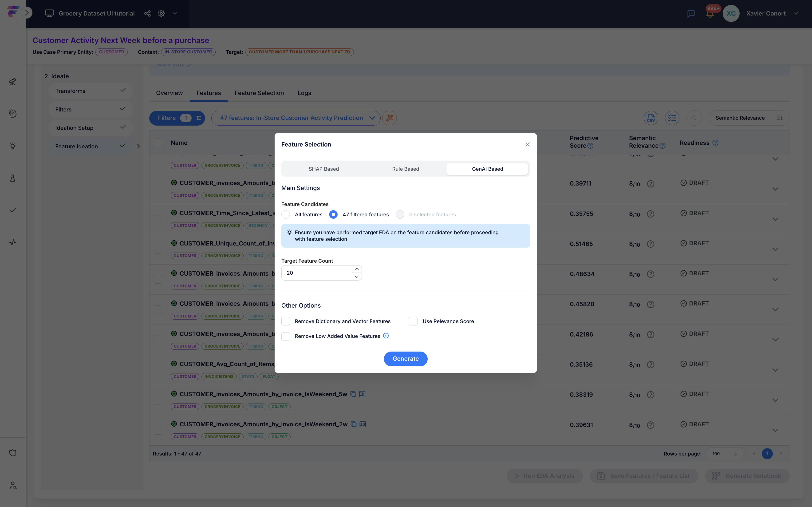Toggle the select-all checkbox in table header
Viewport: 812px width, 507px height.
pos(158,143)
